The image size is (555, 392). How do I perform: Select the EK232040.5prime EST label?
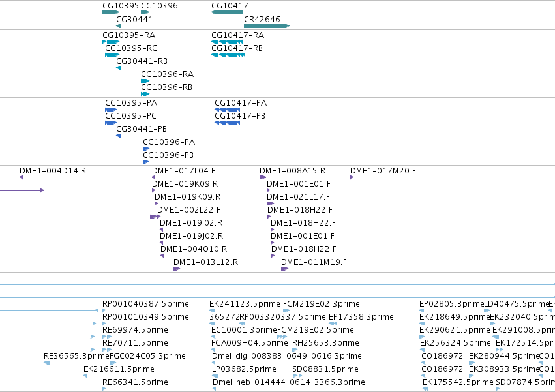[522, 317]
